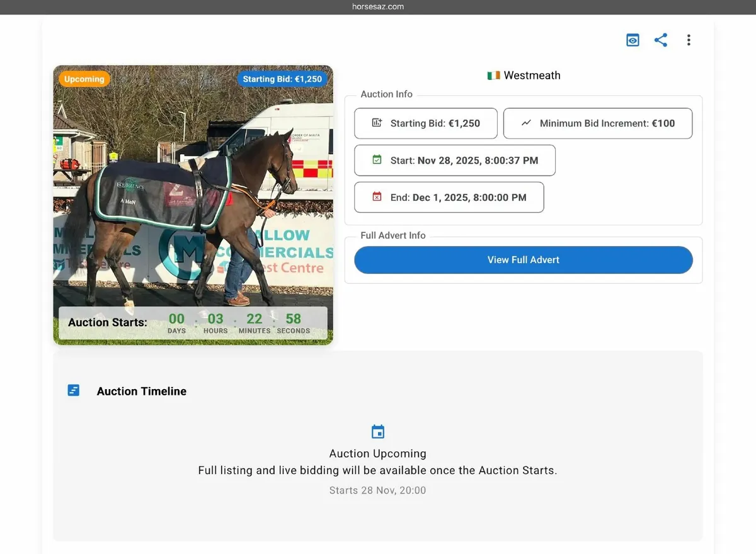The image size is (756, 554).
Task: Click the orange Upcoming badge
Action: [x=84, y=79]
